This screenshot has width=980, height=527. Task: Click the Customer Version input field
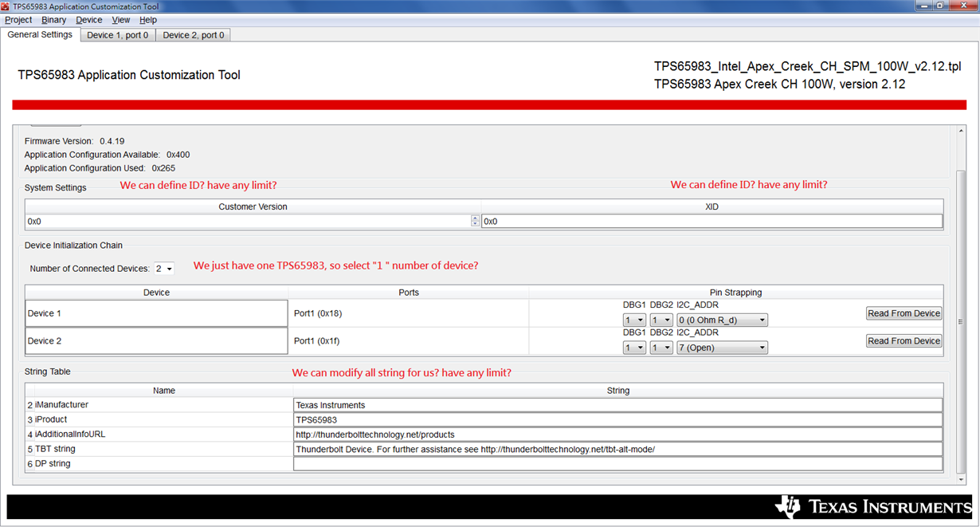tap(249, 222)
